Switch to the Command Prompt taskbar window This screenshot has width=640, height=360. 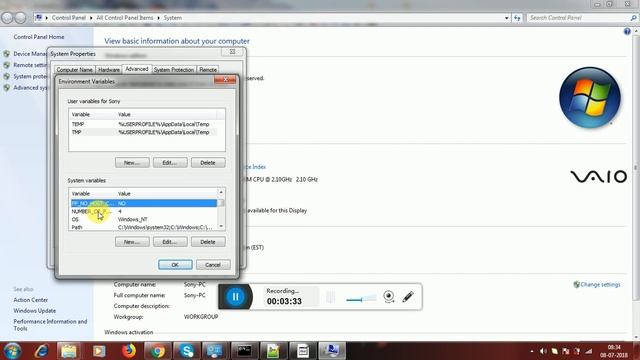[244, 351]
